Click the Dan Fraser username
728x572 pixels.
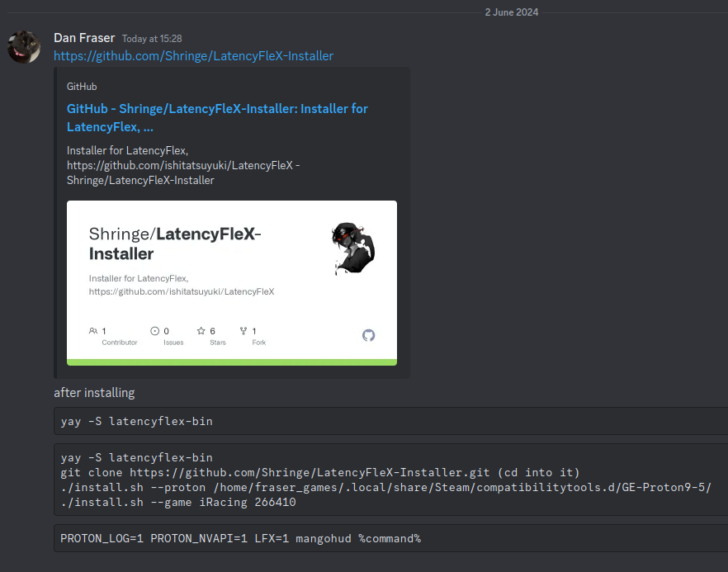point(84,38)
